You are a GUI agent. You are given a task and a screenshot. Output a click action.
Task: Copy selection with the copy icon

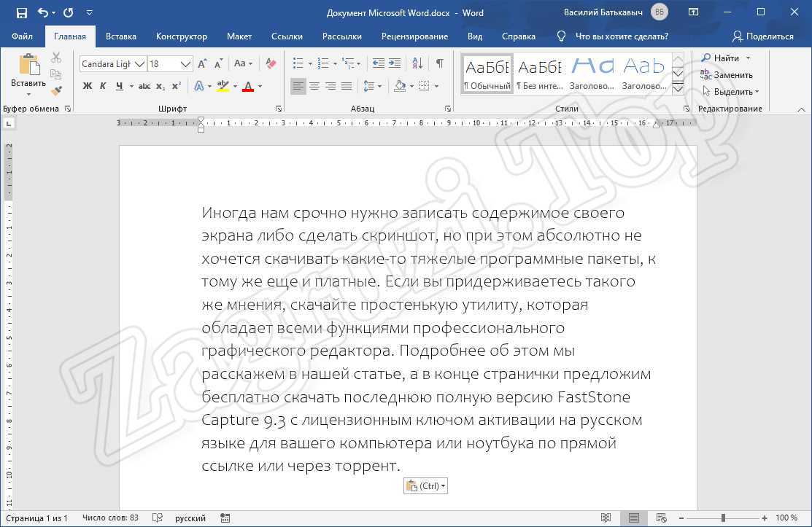coord(56,74)
